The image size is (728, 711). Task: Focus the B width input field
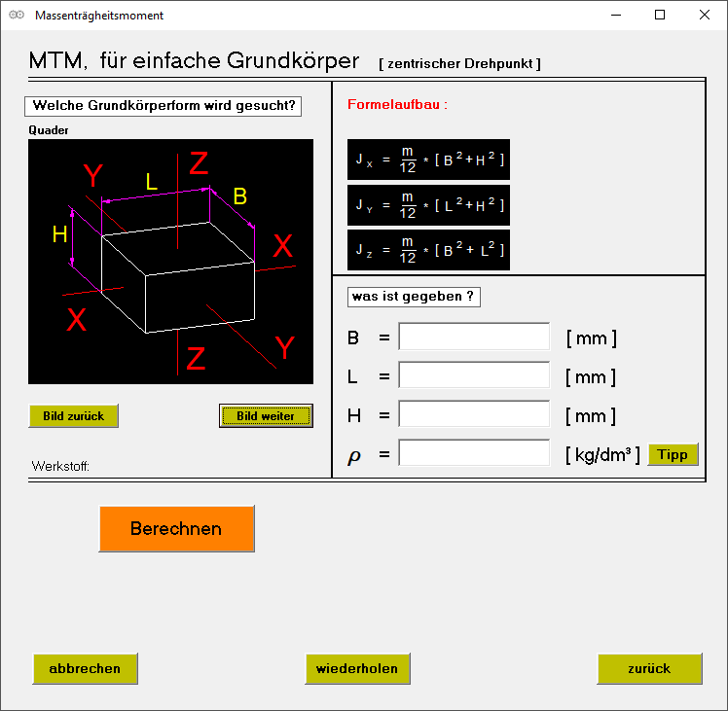pos(474,338)
